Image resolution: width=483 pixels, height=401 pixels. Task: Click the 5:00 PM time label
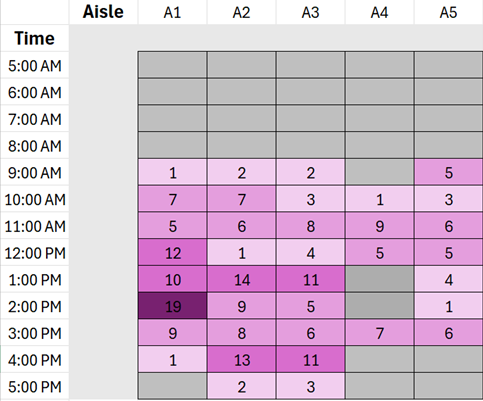35,386
